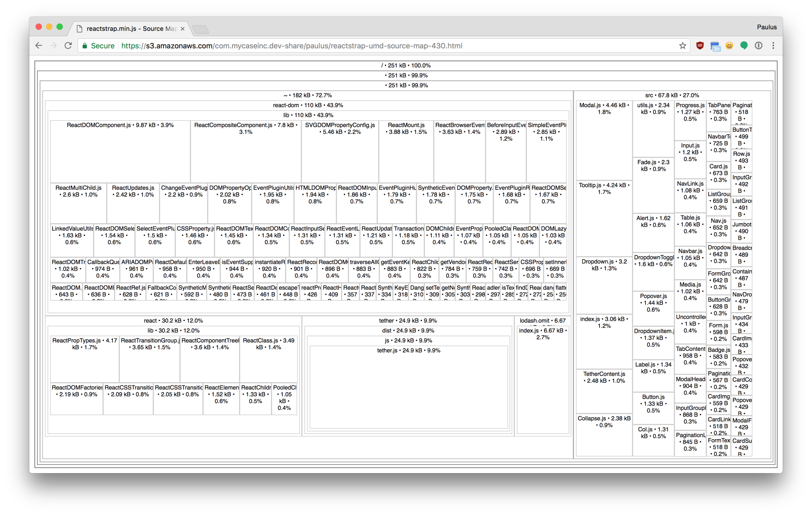812x515 pixels.
Task: Click the ReactPropTypes.js 4.17 kB block
Action: 85,359
